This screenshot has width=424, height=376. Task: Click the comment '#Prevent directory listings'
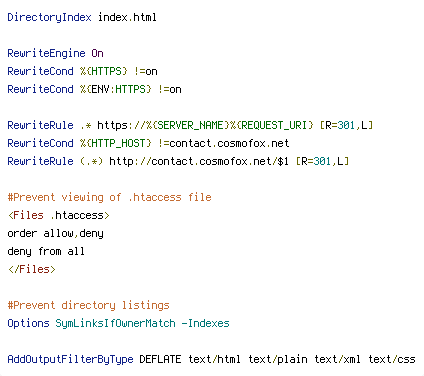pos(88,305)
